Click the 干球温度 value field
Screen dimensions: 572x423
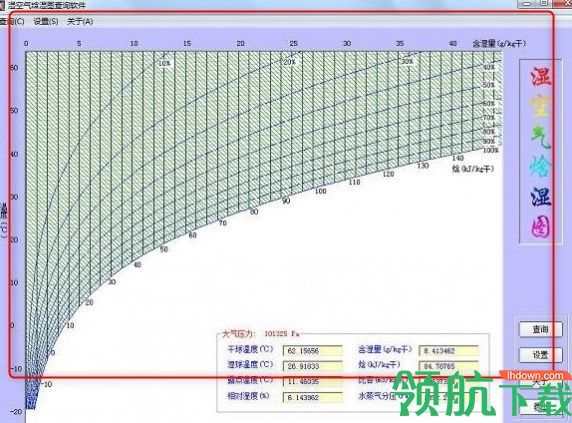pos(313,351)
